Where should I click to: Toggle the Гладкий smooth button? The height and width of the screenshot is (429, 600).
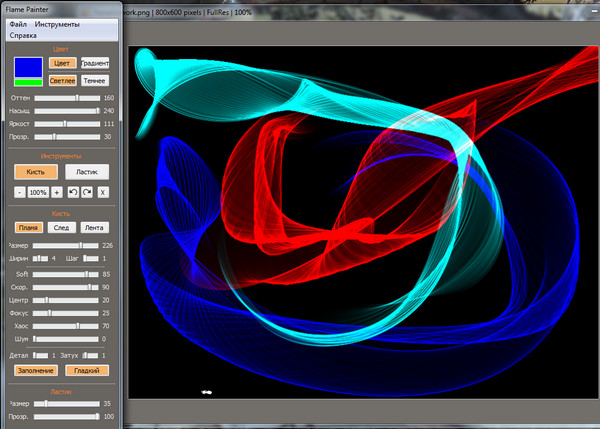(87, 370)
